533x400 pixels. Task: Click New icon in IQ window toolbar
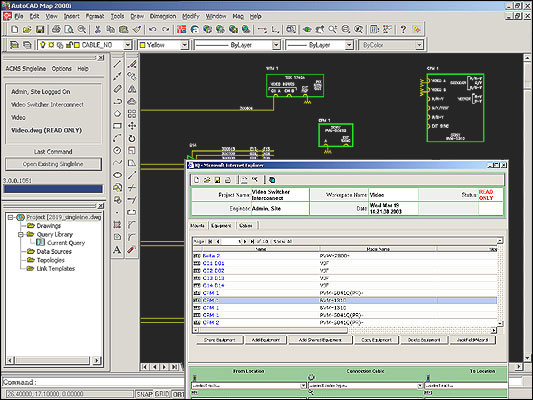pyautogui.click(x=196, y=180)
